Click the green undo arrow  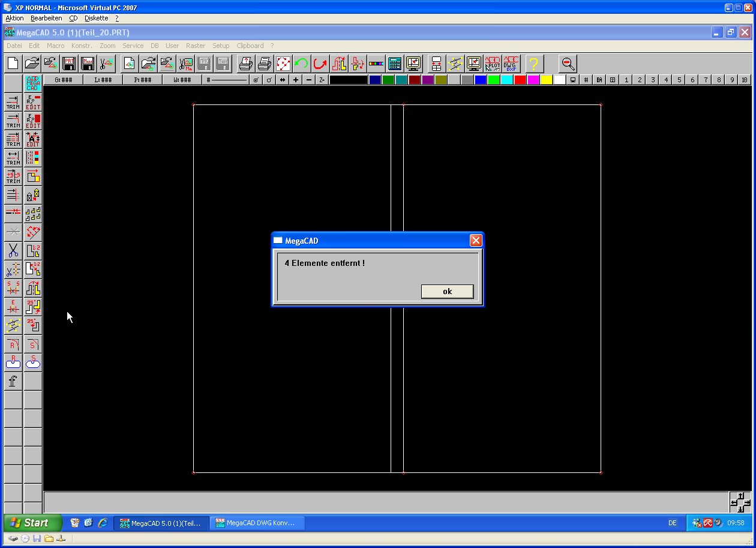click(x=301, y=63)
